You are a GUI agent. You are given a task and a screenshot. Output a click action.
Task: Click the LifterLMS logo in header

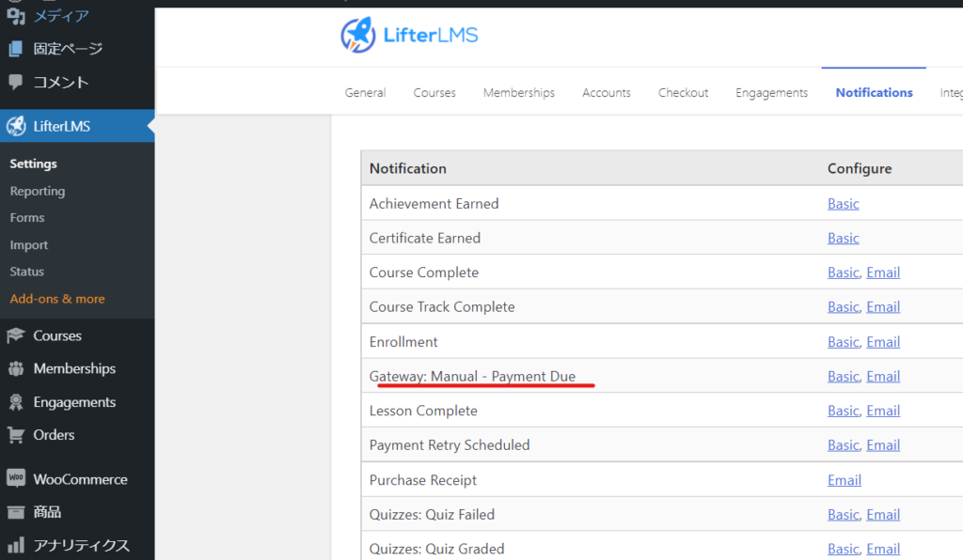409,35
